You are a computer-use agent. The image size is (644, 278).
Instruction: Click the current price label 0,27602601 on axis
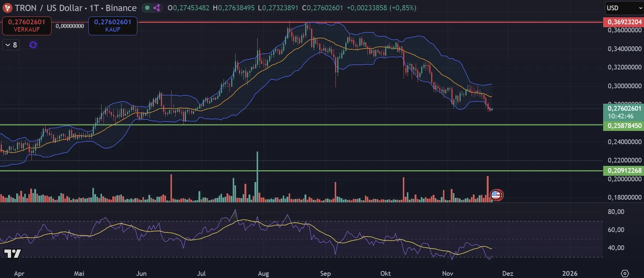click(624, 108)
